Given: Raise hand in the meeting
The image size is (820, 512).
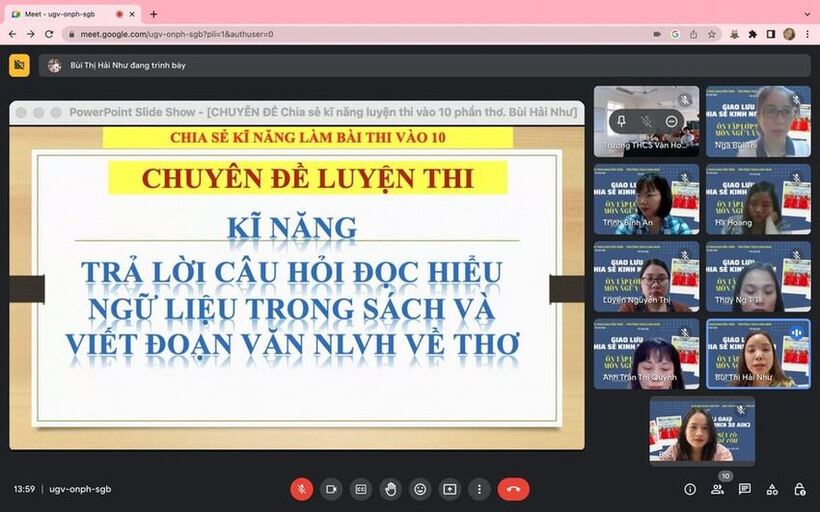Looking at the screenshot, I should (390, 489).
